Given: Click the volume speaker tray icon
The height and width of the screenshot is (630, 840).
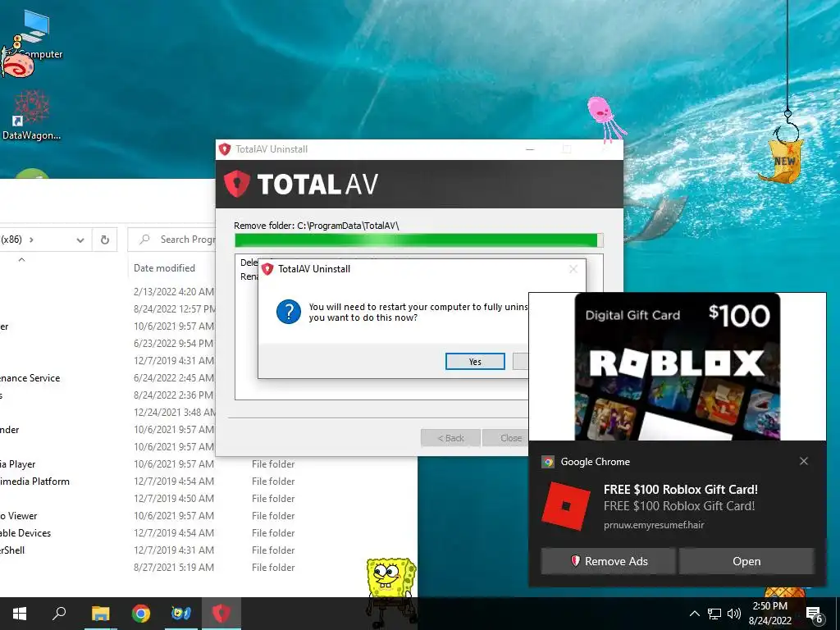Looking at the screenshot, I should [734, 614].
